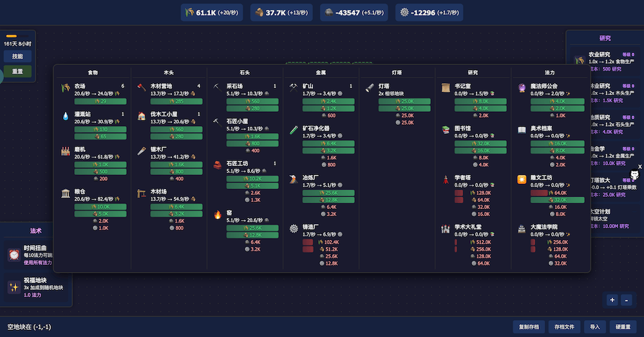Viewport: 644px width, 337px height.
Task: Cast the 祝福地块 sparkle spell
Action: (14, 287)
